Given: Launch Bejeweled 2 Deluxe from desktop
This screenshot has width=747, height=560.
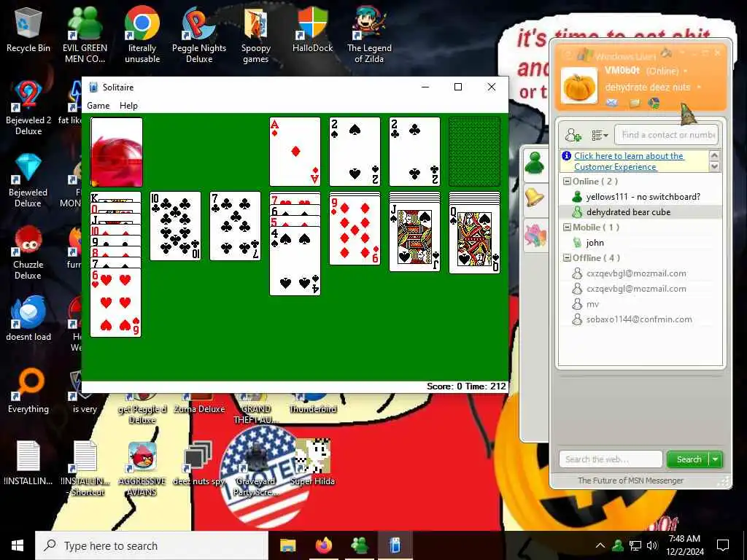Looking at the screenshot, I should pyautogui.click(x=28, y=108).
